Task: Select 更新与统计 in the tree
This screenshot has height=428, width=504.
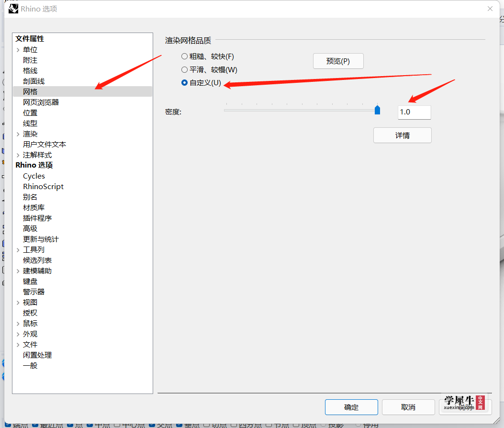Action: point(41,239)
